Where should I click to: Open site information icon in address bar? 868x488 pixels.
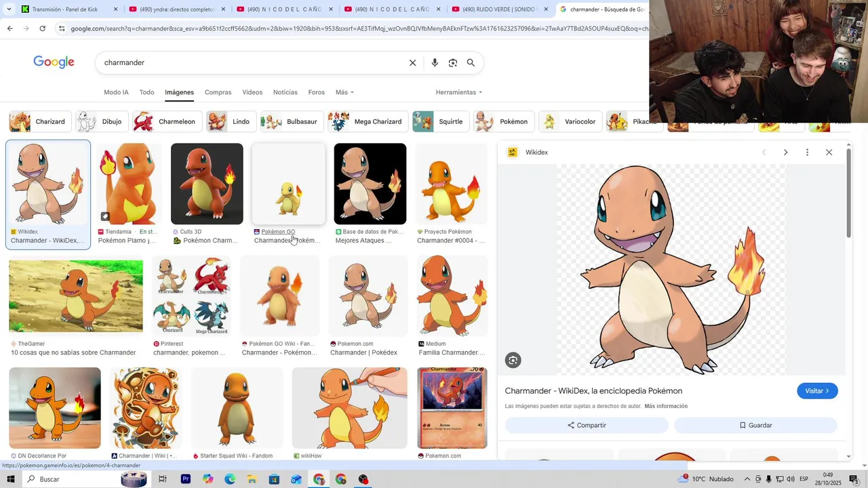pyautogui.click(x=62, y=28)
